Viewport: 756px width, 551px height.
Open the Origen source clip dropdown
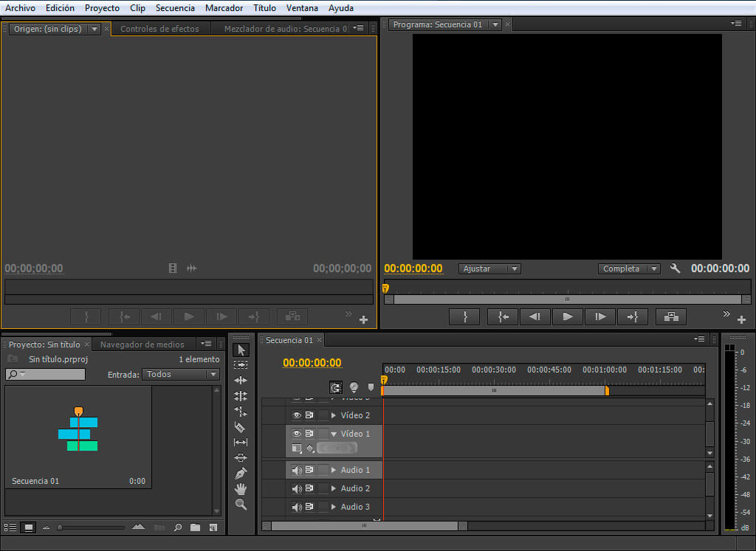point(94,29)
